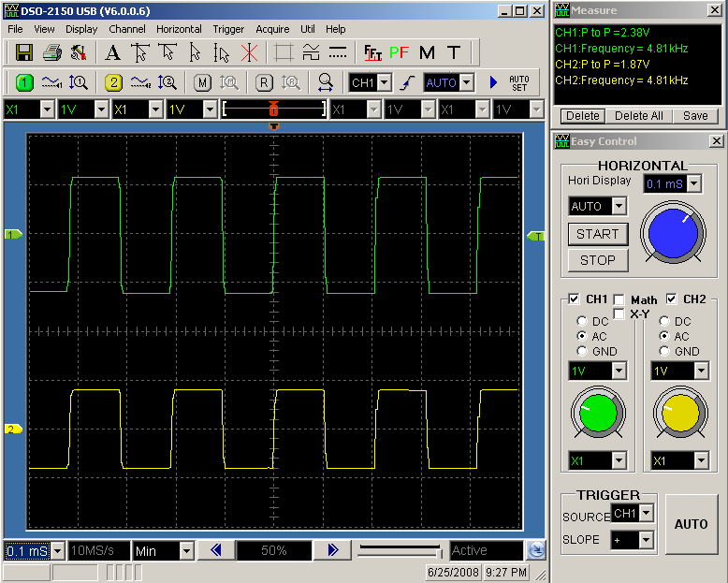Open the Trigger menu

228,29
